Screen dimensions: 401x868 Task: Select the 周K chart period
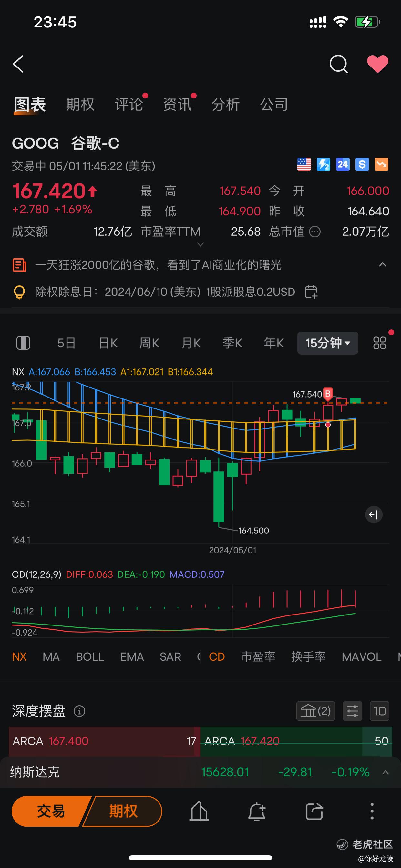[x=149, y=343]
